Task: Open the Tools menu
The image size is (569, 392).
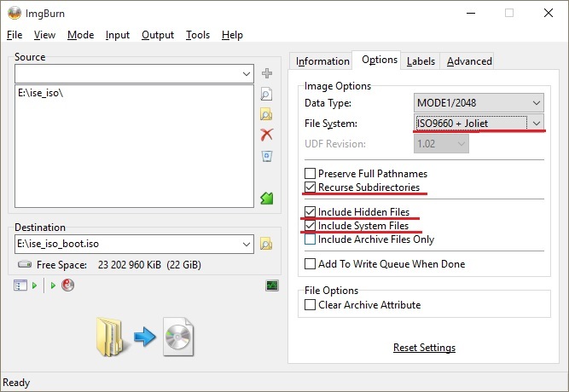Action: pos(198,35)
